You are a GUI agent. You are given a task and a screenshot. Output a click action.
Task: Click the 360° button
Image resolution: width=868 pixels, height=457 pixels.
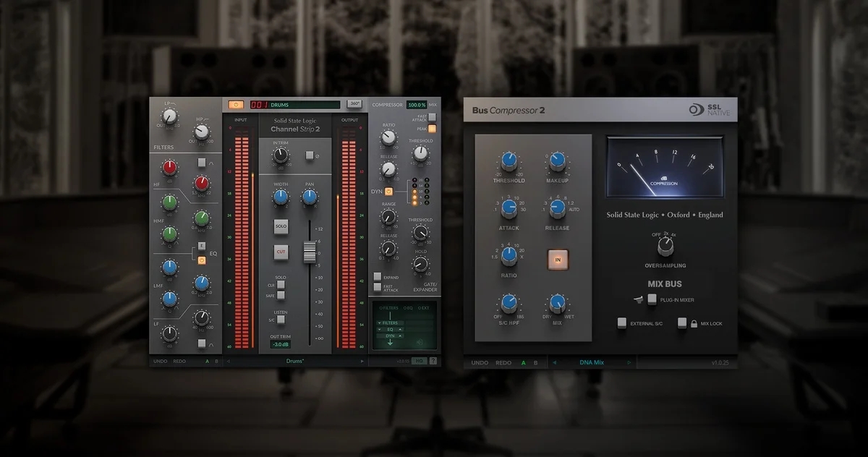coord(354,104)
